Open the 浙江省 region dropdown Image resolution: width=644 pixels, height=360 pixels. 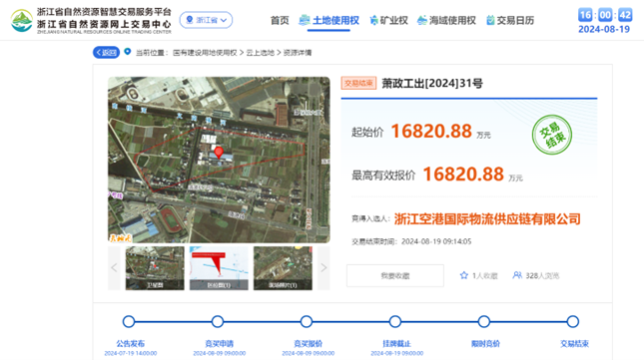click(206, 20)
